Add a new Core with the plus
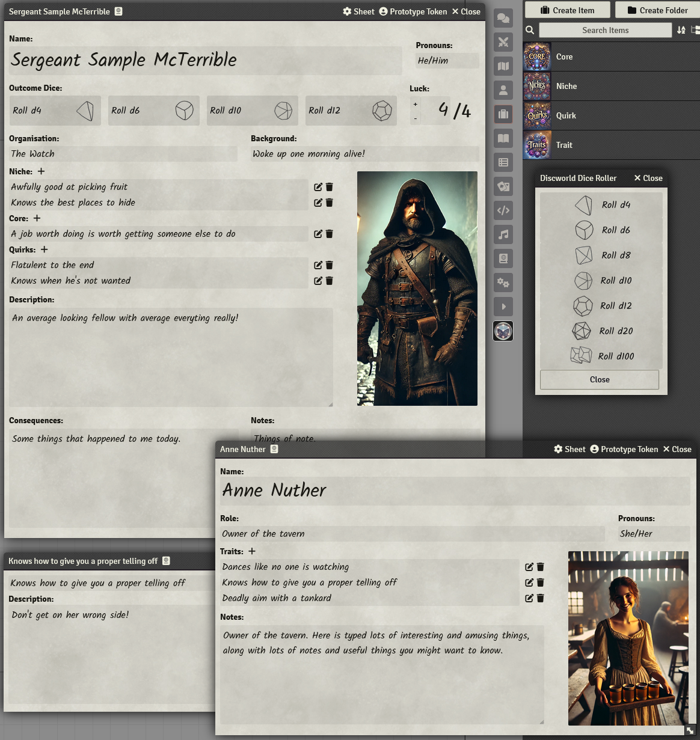Viewport: 700px width, 740px height. (x=37, y=218)
